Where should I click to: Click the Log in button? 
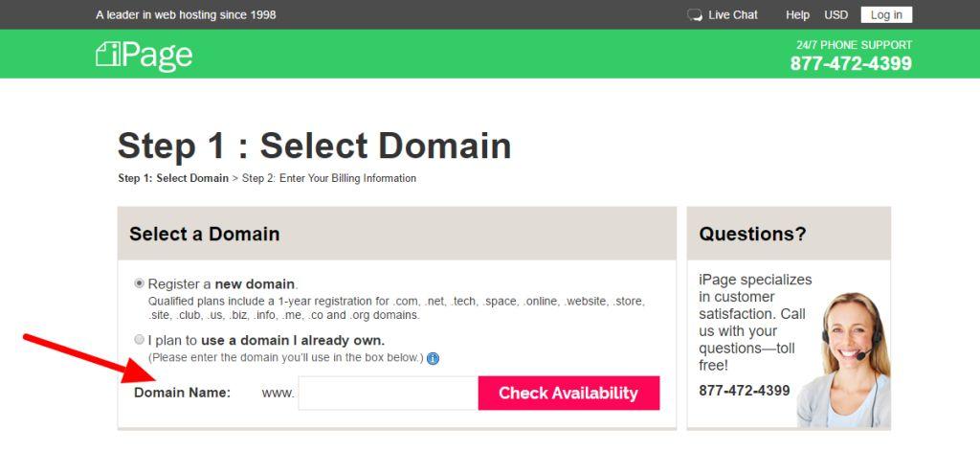pos(886,15)
